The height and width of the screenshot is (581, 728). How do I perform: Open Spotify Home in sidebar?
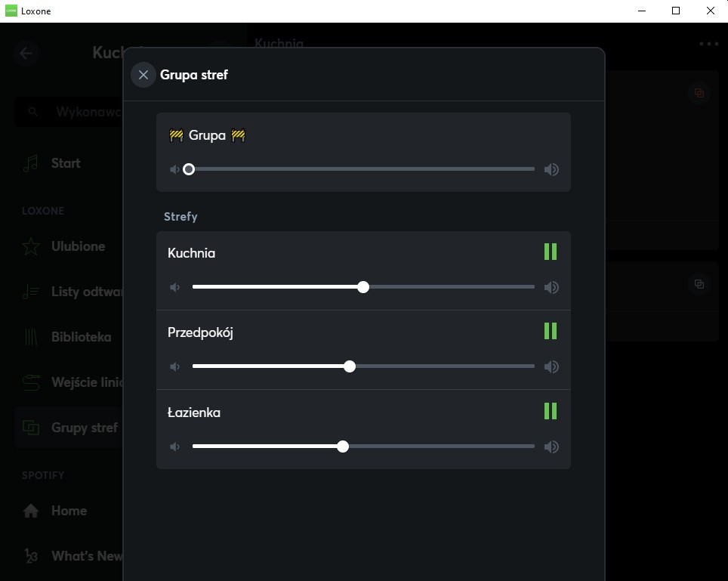click(x=69, y=511)
